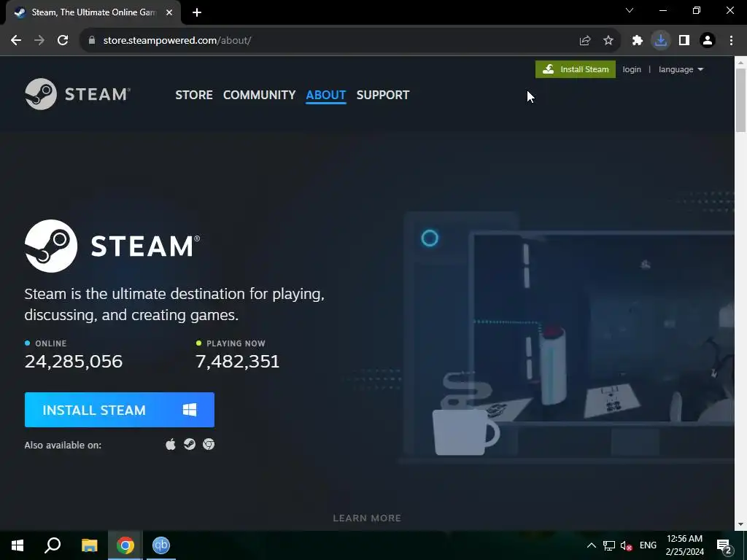
Task: Open the notification center icon
Action: (x=724, y=545)
